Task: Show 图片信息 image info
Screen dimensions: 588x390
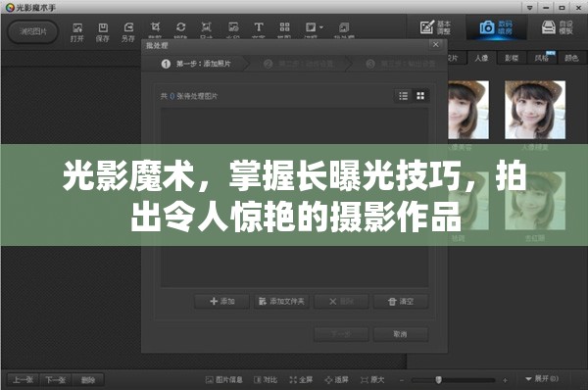Action: tap(223, 380)
